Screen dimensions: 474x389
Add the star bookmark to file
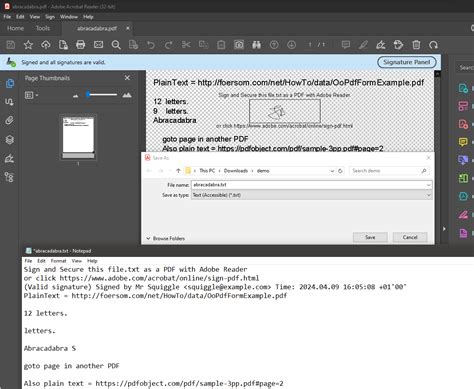pos(28,45)
